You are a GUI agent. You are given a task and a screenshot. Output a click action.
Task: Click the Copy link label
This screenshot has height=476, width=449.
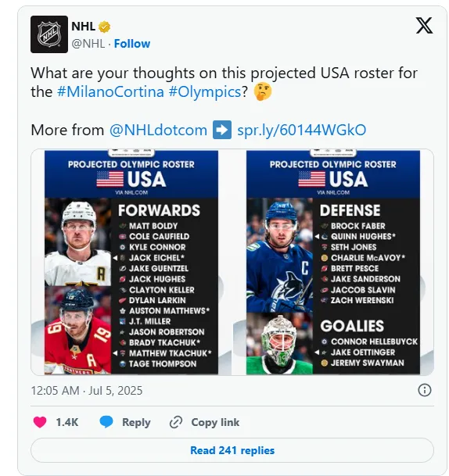(x=215, y=422)
